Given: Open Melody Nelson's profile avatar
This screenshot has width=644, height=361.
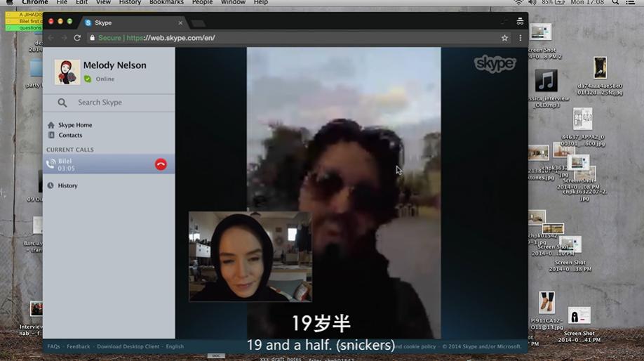Looking at the screenshot, I should pyautogui.click(x=67, y=72).
